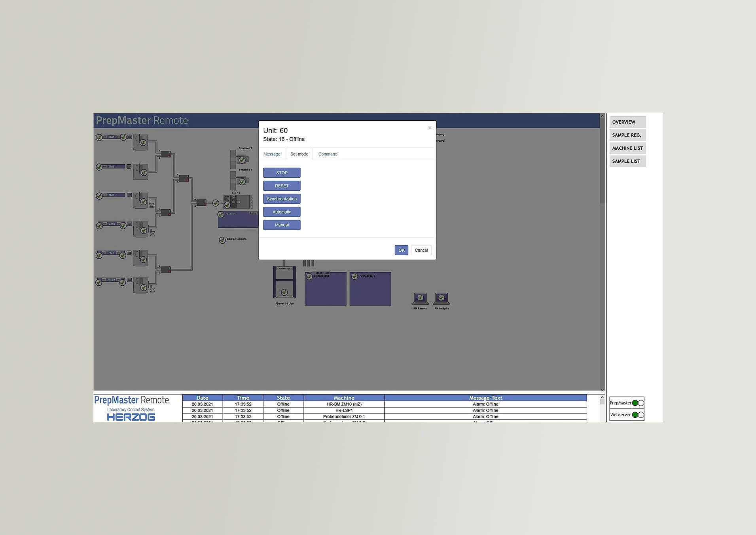
Task: Select the ZM8 sampler bar
Action: point(112,224)
